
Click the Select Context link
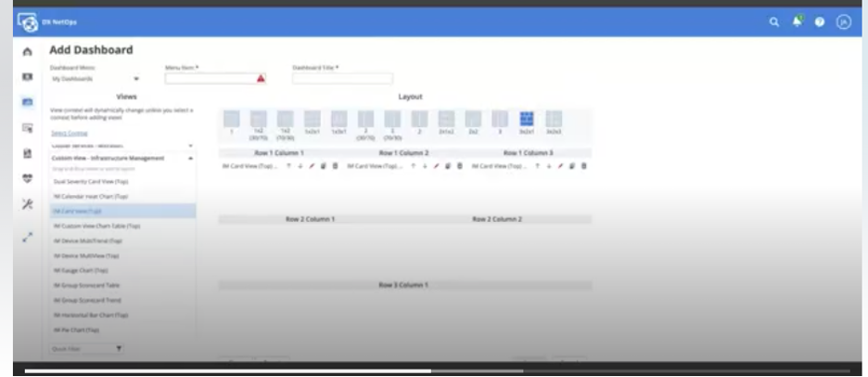64,133
